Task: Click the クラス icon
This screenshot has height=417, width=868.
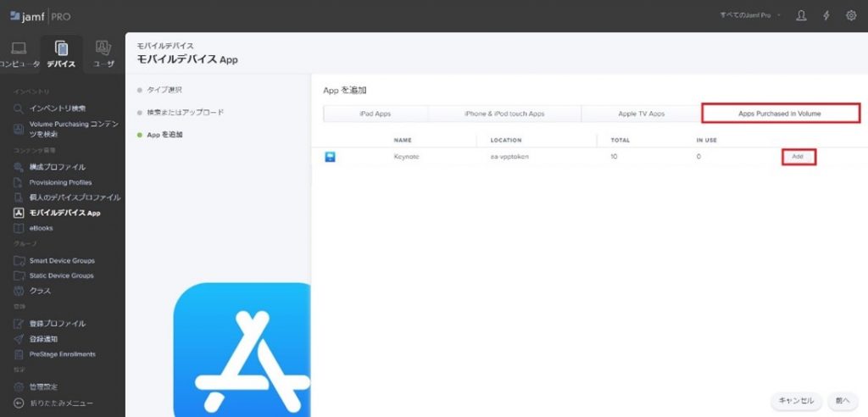Action: click(x=19, y=291)
